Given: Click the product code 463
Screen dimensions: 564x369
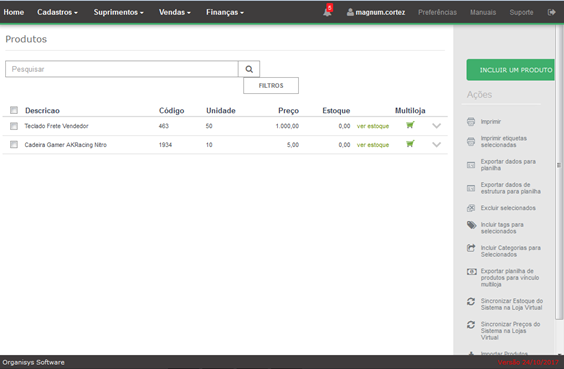Looking at the screenshot, I should point(164,126).
